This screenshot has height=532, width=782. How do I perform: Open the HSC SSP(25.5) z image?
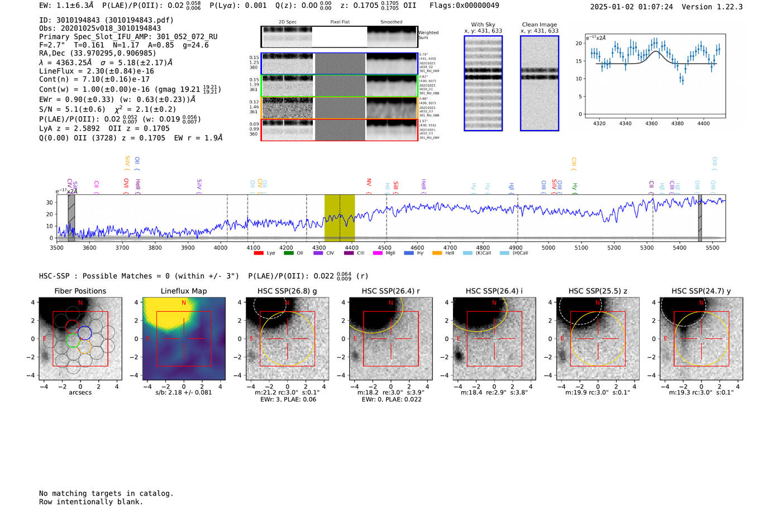pyautogui.click(x=598, y=339)
